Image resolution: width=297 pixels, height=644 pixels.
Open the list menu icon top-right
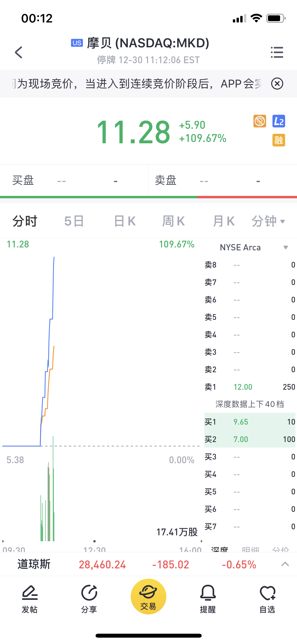tap(277, 52)
